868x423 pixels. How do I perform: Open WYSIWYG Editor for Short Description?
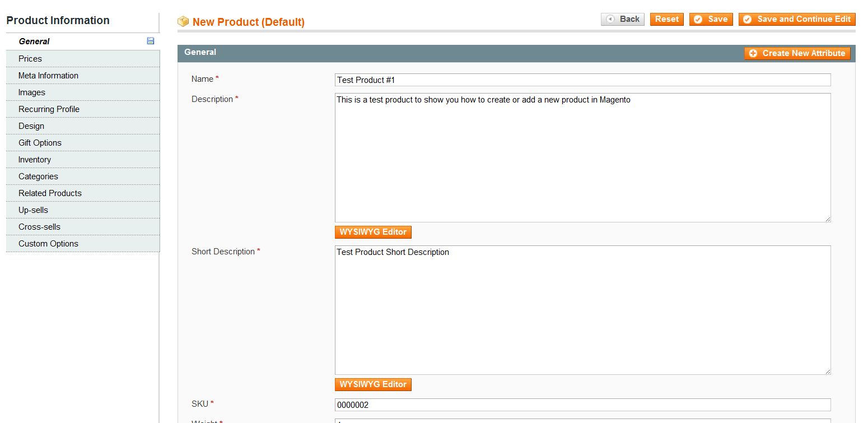pyautogui.click(x=373, y=384)
